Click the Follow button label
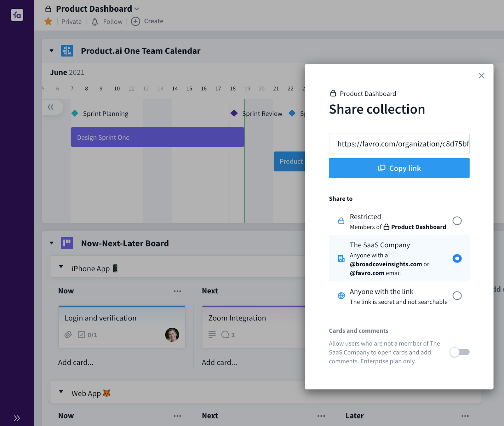The image size is (504, 426). 113,22
